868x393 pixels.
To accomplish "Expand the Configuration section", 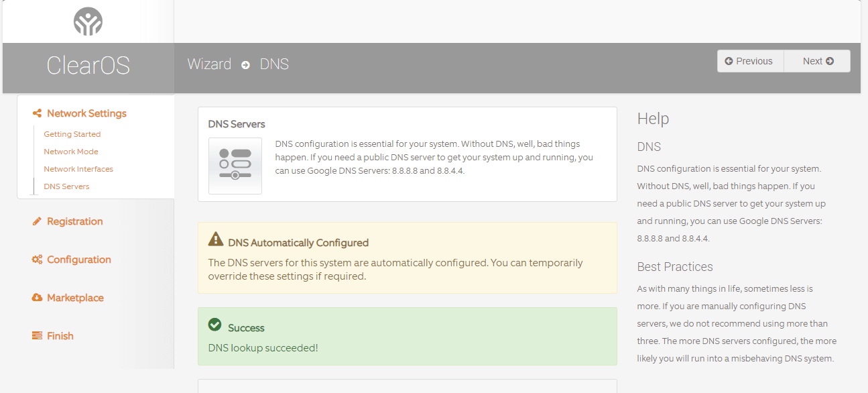I will [78, 260].
